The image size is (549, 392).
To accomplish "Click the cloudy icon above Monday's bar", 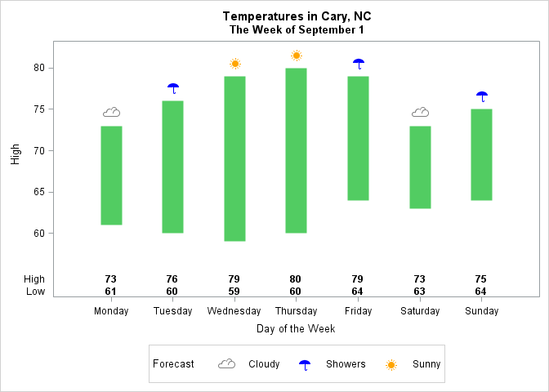I will (x=111, y=113).
